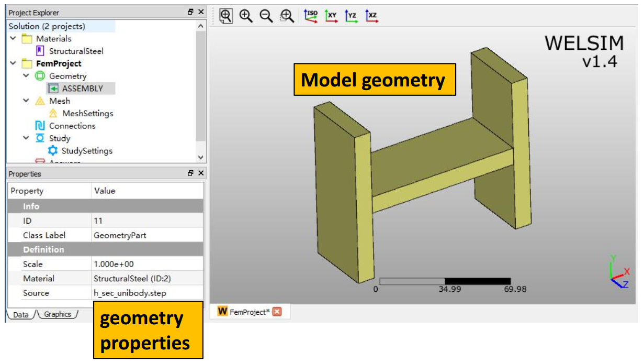
Task: Collapse the FemProject tree node
Action: pos(13,63)
